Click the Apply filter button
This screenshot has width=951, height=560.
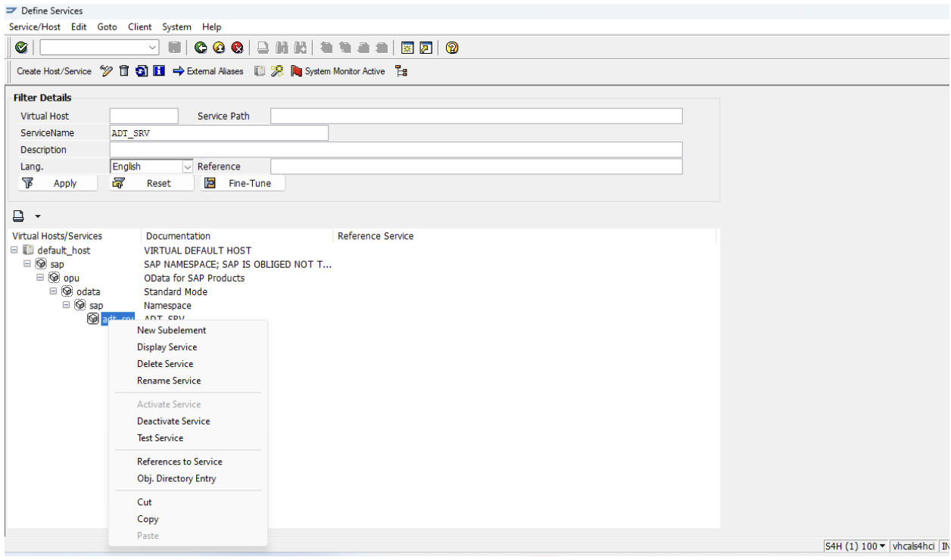pyautogui.click(x=58, y=183)
